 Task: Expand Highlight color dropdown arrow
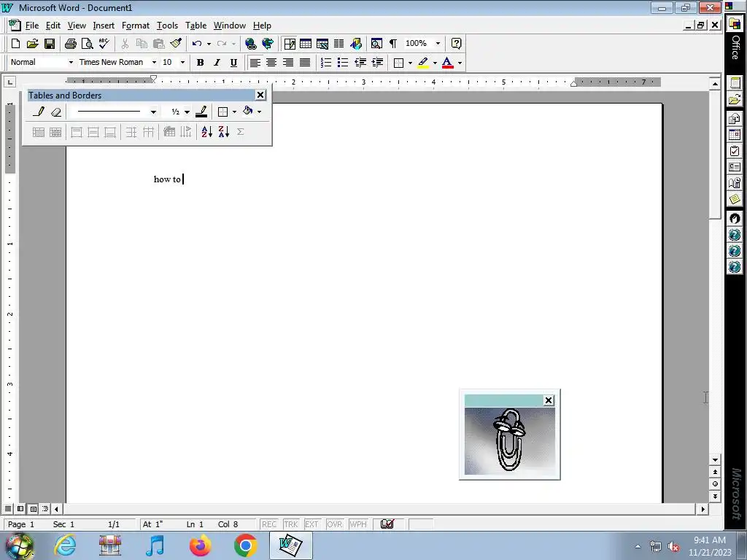click(x=435, y=63)
